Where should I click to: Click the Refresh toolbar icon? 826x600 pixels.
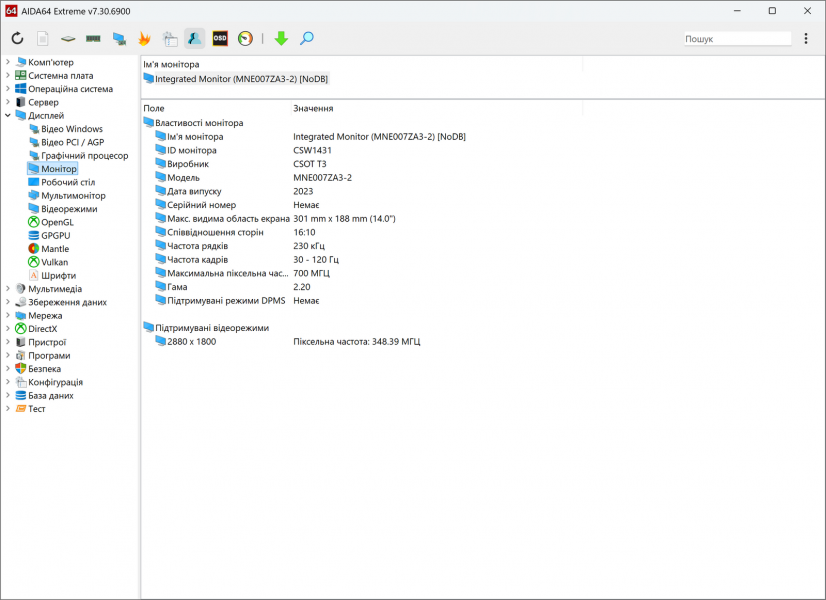[x=17, y=39]
